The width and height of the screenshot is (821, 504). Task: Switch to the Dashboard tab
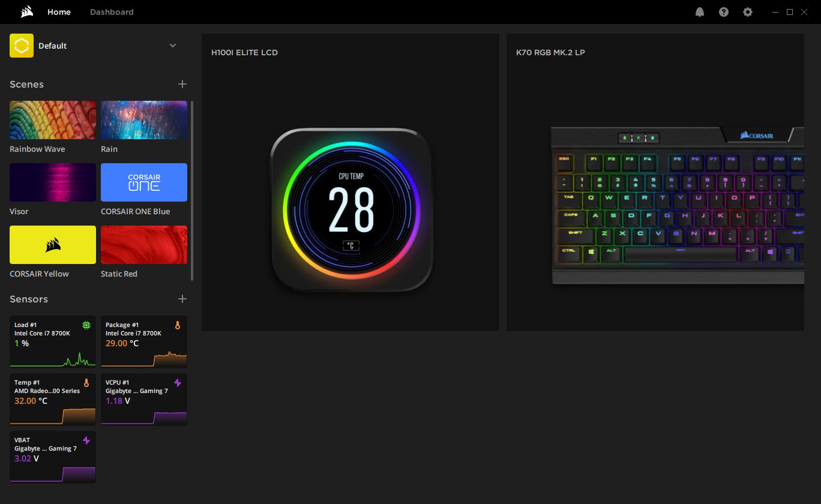click(x=112, y=12)
